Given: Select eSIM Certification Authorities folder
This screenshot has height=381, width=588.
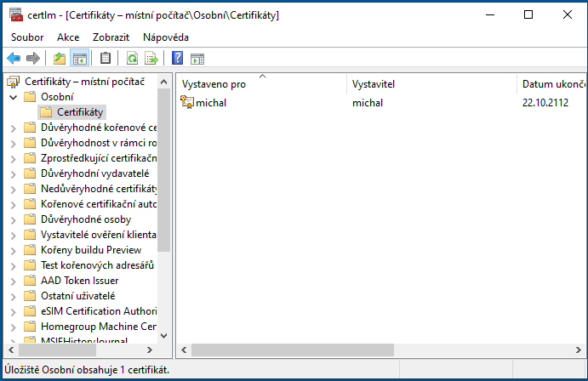Looking at the screenshot, I should (x=90, y=311).
